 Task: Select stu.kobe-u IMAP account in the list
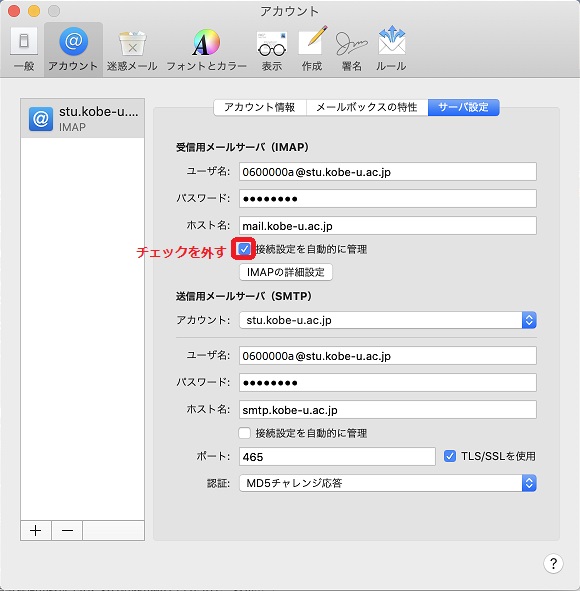[x=83, y=118]
